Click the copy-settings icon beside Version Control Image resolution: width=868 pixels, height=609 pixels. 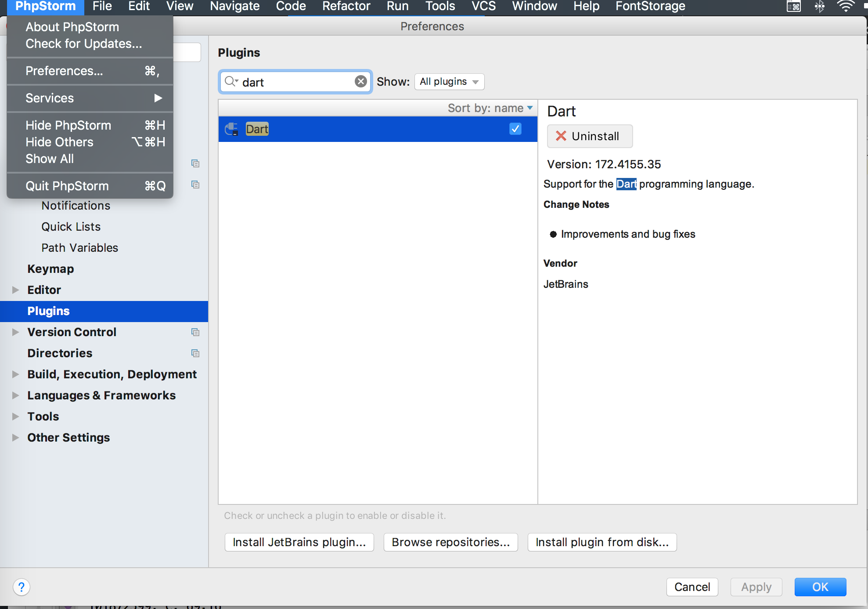195,332
